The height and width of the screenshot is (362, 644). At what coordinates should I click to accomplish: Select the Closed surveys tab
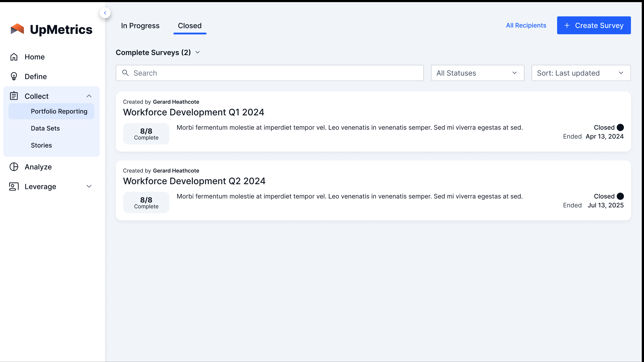click(189, 25)
